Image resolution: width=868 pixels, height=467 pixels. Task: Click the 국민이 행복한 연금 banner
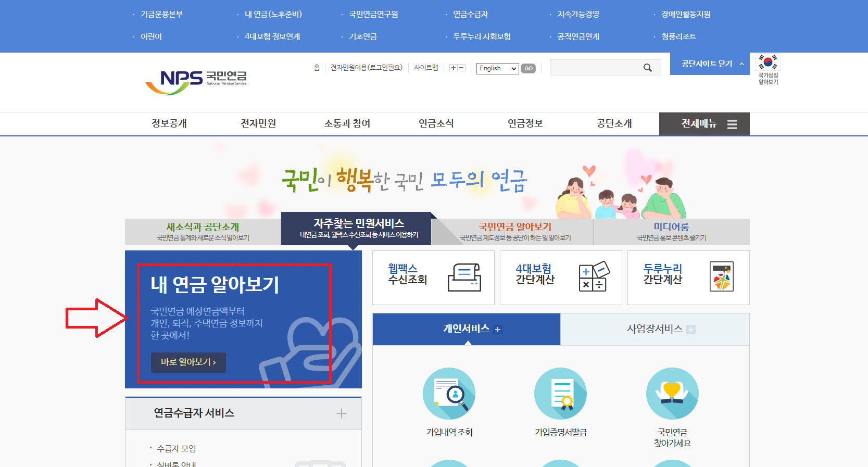coord(405,181)
